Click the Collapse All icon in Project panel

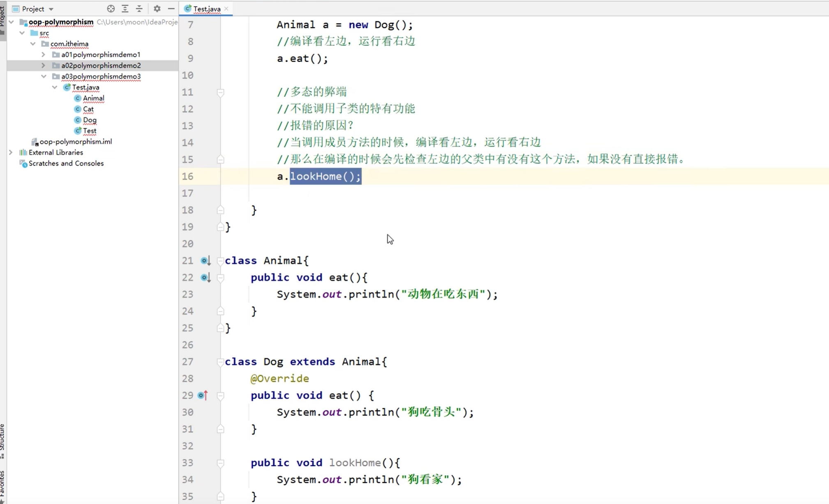[x=139, y=9]
